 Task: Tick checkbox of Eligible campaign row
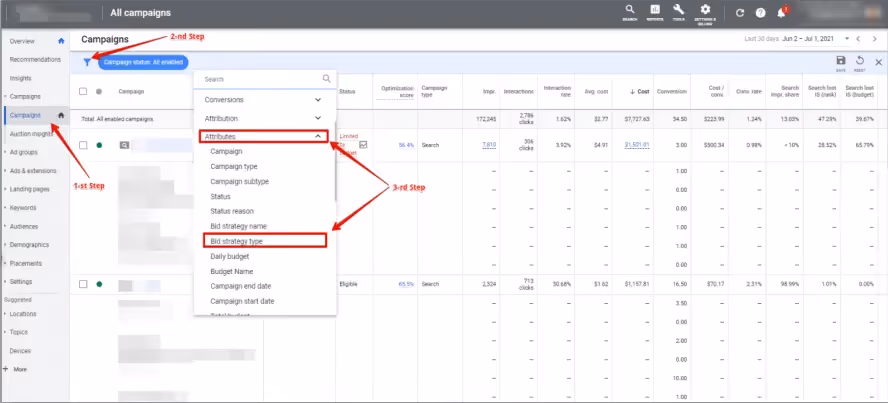pyautogui.click(x=83, y=284)
